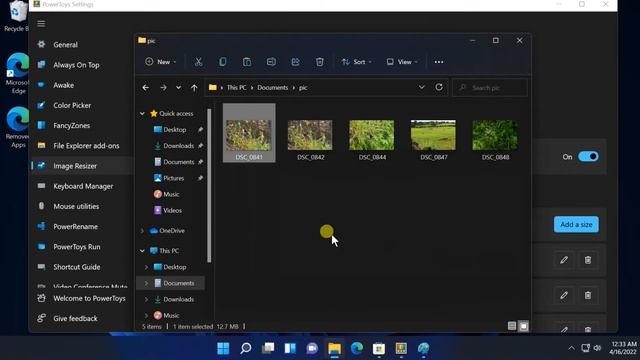Viewport: 640px width, 360px height.
Task: Open Microsoft Store from the taskbar
Action: 379,348
